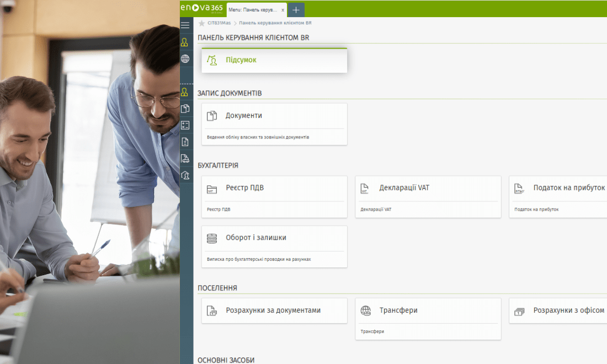Viewport: 607px width, 364px height.
Task: Click the topmost user icon in the left sidebar
Action: [185, 42]
